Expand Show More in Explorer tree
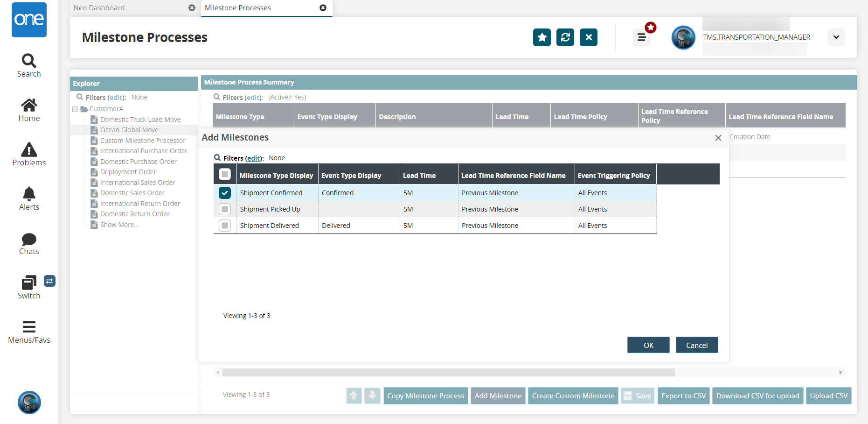 pyautogui.click(x=119, y=225)
